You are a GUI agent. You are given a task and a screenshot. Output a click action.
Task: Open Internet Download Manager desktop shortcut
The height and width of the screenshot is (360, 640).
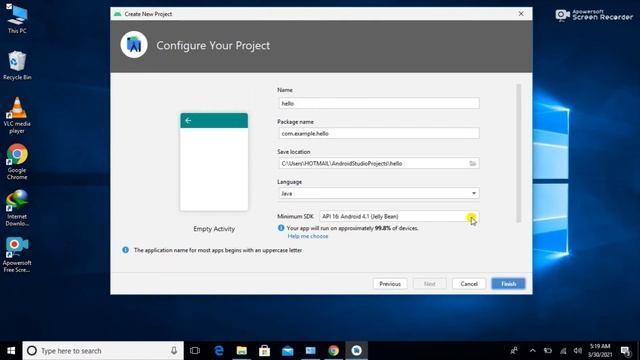point(17,208)
